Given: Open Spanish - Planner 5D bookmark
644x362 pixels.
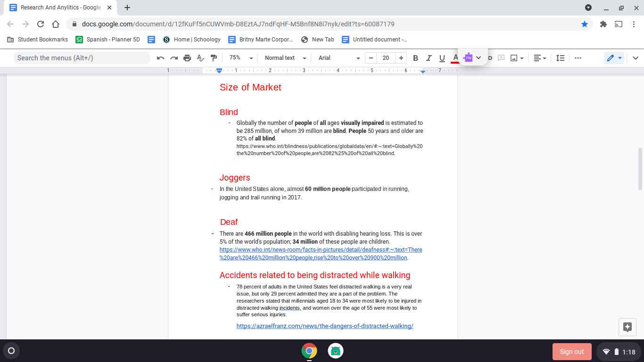Looking at the screenshot, I should pos(108,40).
